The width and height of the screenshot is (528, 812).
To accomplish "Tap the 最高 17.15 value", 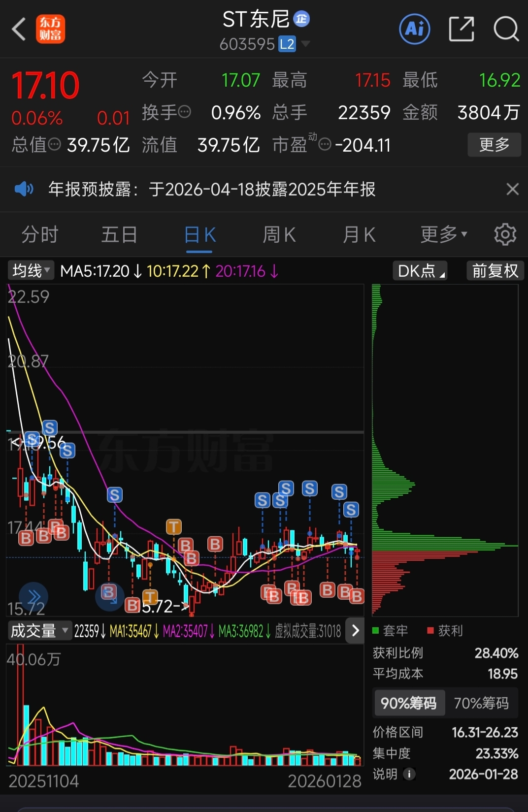I will click(x=372, y=80).
